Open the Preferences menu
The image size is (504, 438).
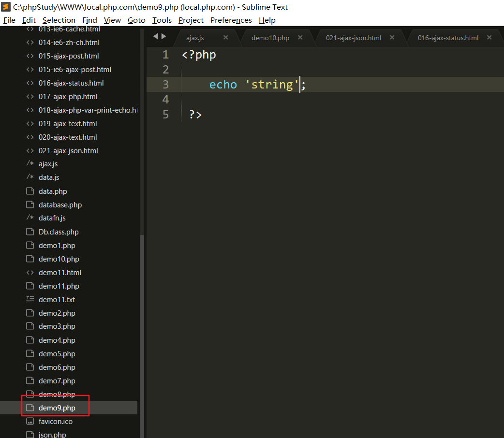tap(231, 20)
